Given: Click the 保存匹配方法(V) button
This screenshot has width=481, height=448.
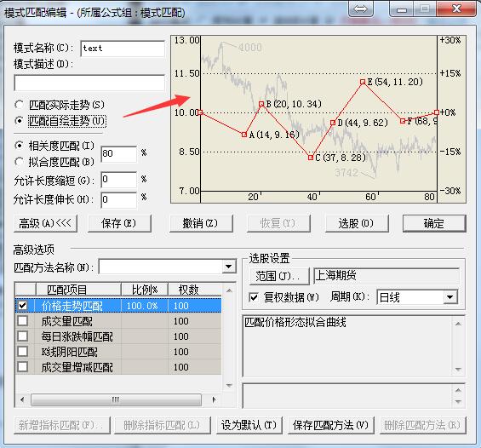Looking at the screenshot, I should (330, 425).
